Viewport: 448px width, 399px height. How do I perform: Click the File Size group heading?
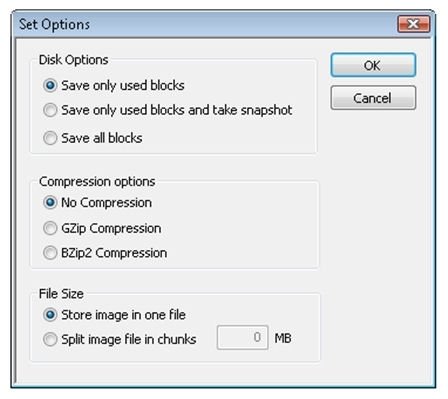coord(61,294)
